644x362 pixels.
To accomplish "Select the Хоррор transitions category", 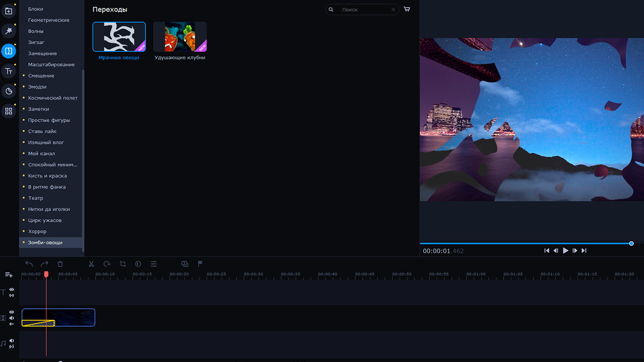I will pyautogui.click(x=37, y=231).
